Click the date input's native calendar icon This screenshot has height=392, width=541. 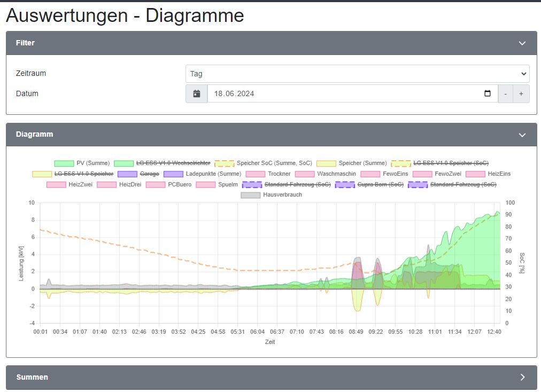487,93
